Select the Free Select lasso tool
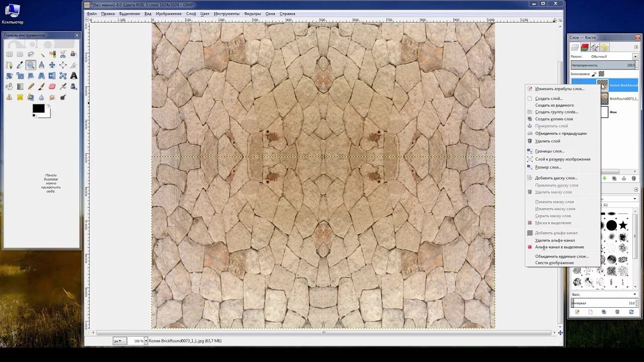 (31, 54)
